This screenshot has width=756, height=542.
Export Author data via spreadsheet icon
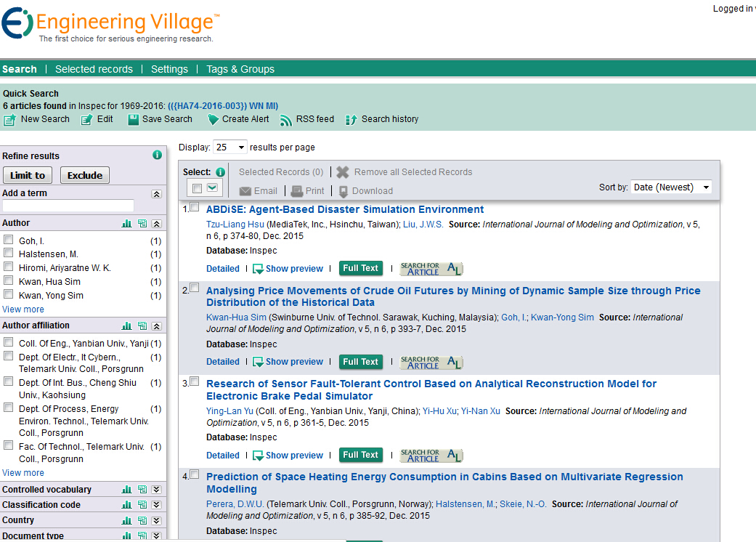(x=142, y=224)
